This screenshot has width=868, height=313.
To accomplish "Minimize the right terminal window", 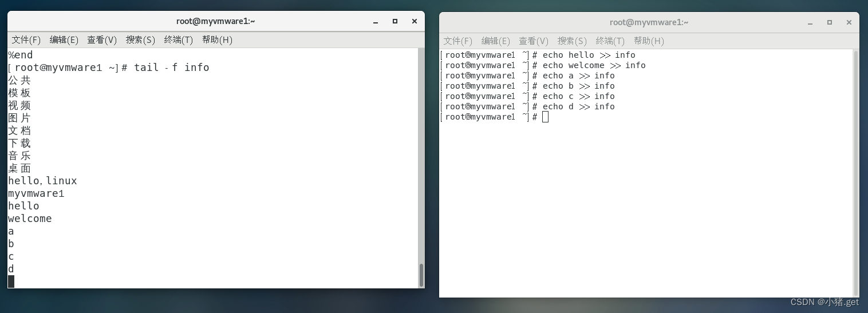I will pos(810,22).
